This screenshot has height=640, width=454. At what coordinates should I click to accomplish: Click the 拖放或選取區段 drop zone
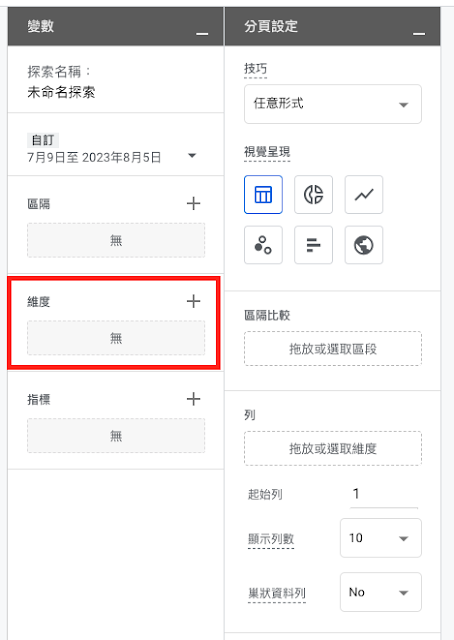[x=333, y=349]
